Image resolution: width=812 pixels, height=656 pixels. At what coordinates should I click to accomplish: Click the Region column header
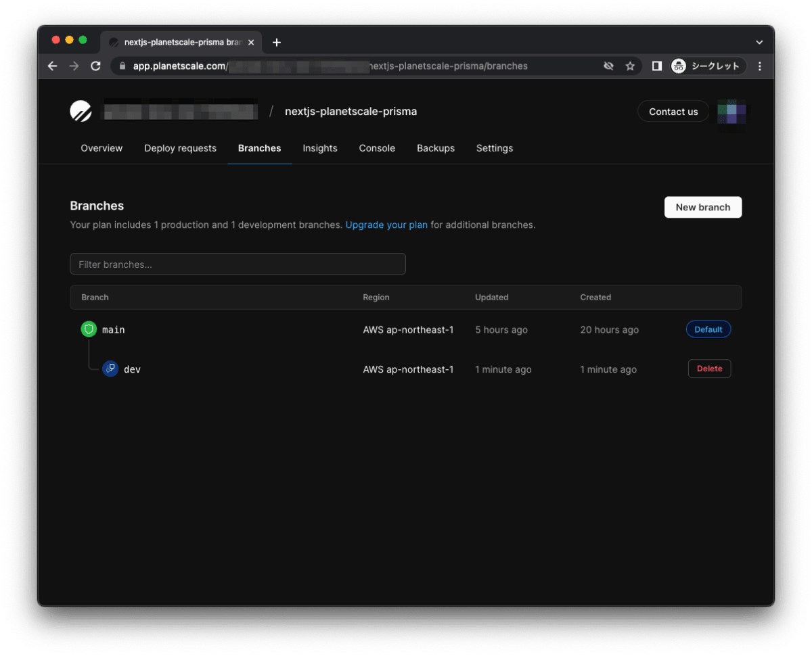pyautogui.click(x=376, y=298)
